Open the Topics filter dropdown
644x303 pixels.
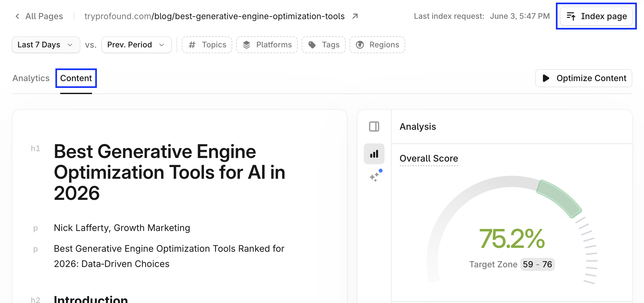click(x=207, y=45)
